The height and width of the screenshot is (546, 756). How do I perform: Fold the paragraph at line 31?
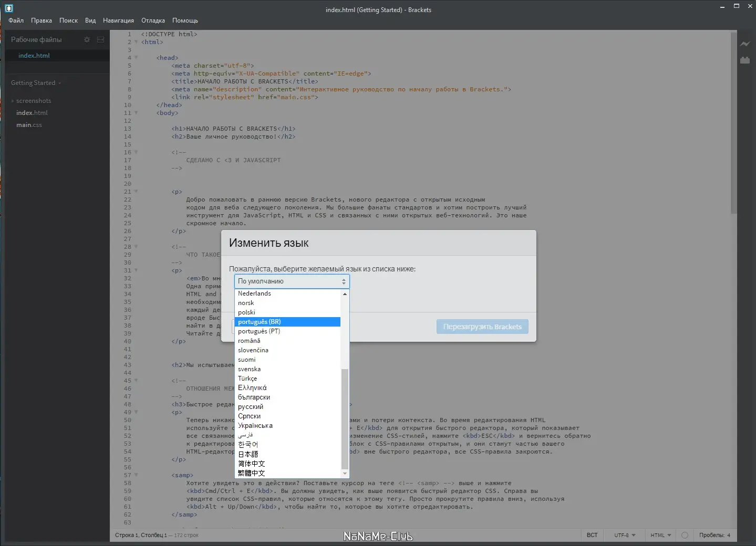click(x=136, y=270)
